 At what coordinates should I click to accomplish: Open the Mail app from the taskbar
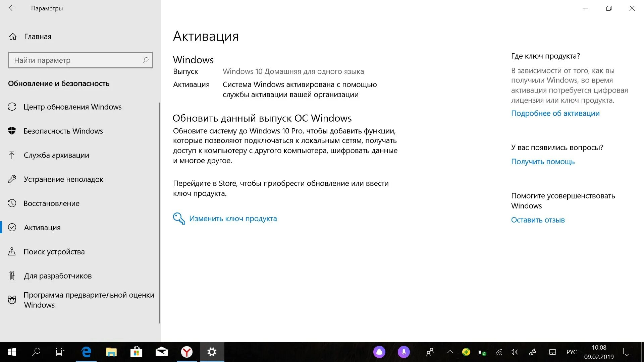(x=162, y=352)
